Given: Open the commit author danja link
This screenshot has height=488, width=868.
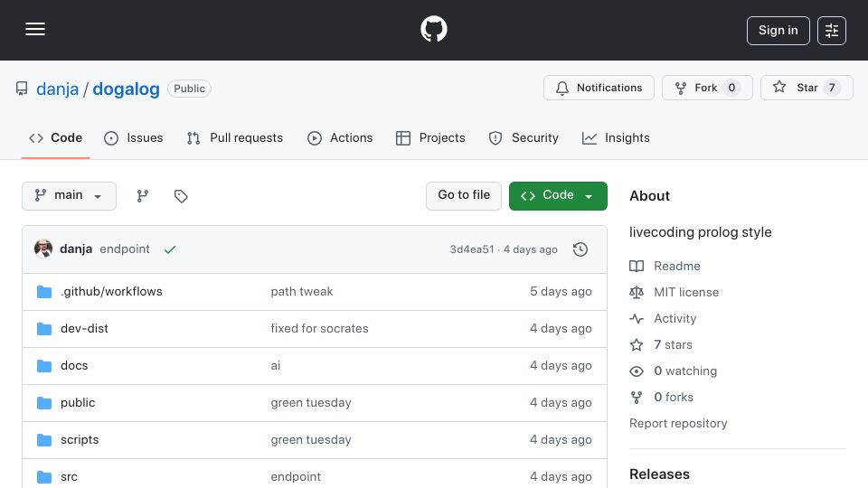Looking at the screenshot, I should [76, 249].
